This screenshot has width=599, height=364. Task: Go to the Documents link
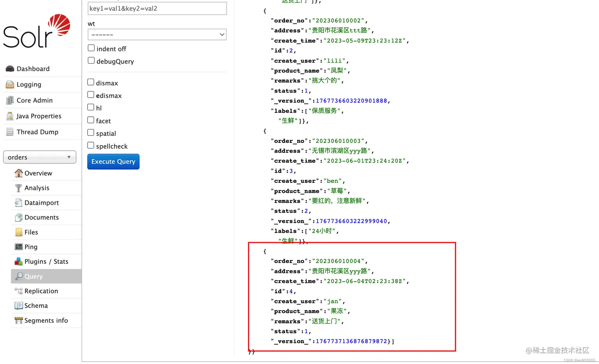coord(42,217)
